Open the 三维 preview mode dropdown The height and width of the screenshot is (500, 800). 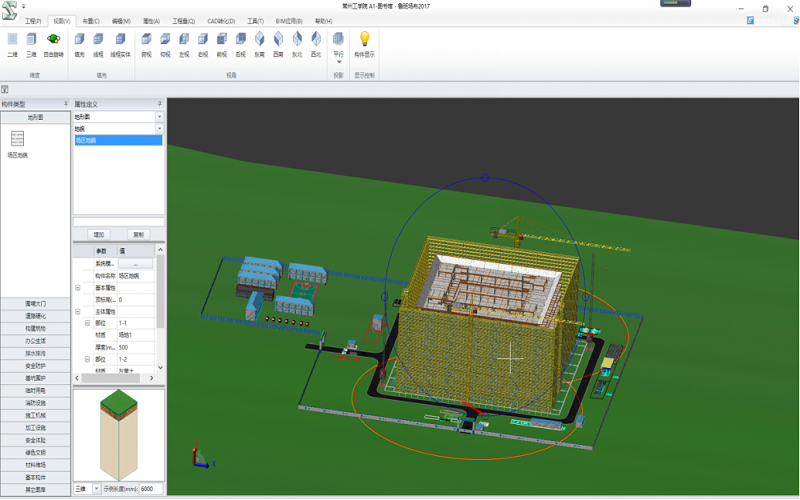pos(96,489)
